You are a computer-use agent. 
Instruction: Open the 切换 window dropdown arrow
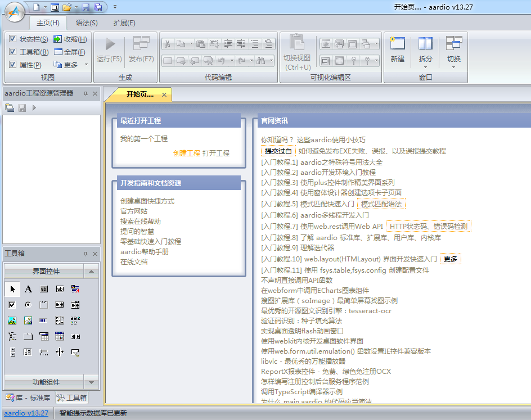[453, 66]
